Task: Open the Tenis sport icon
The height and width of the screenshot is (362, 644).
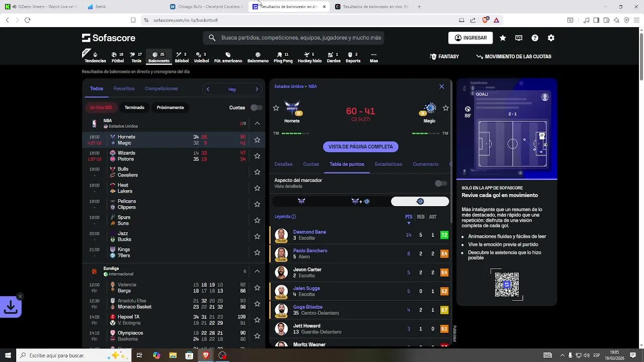Action: [136, 57]
